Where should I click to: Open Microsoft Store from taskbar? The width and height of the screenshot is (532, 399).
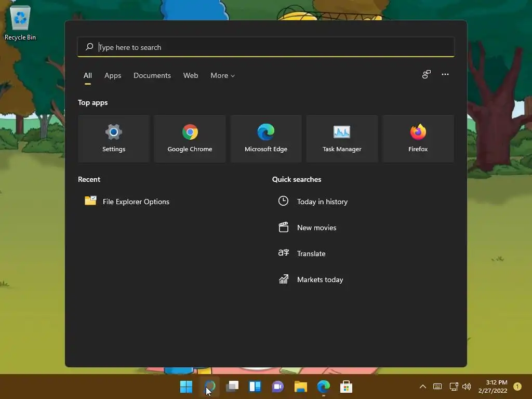346,387
